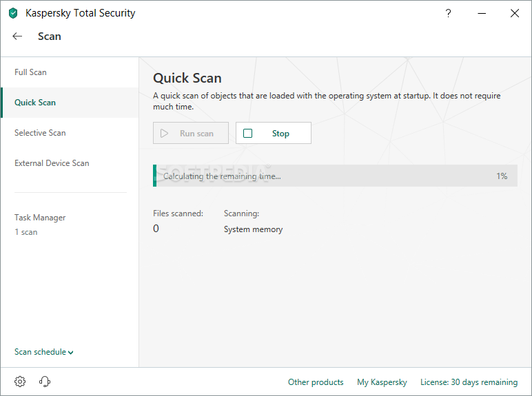The image size is (532, 396).
Task: Open the Help question mark icon
Action: [x=448, y=13]
